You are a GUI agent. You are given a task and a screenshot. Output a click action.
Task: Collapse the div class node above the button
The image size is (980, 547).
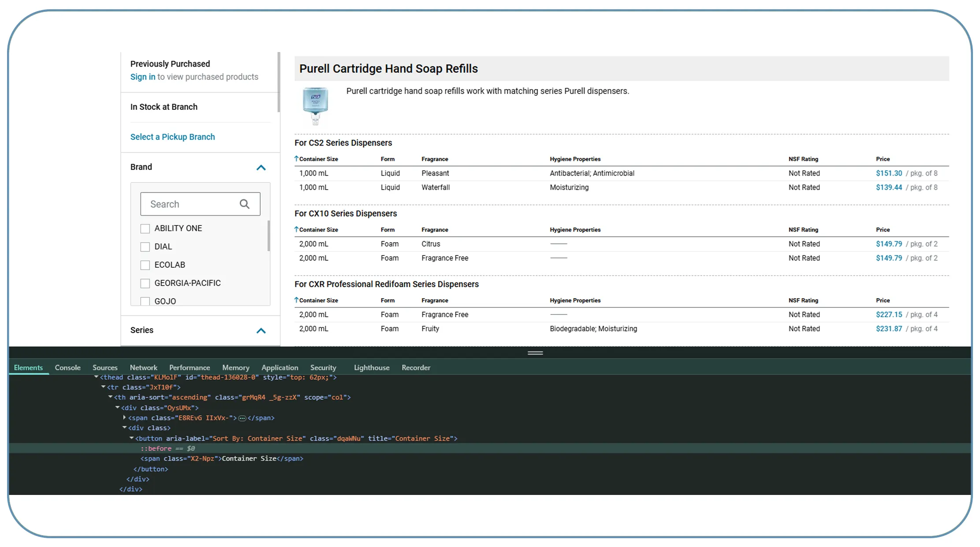(124, 427)
